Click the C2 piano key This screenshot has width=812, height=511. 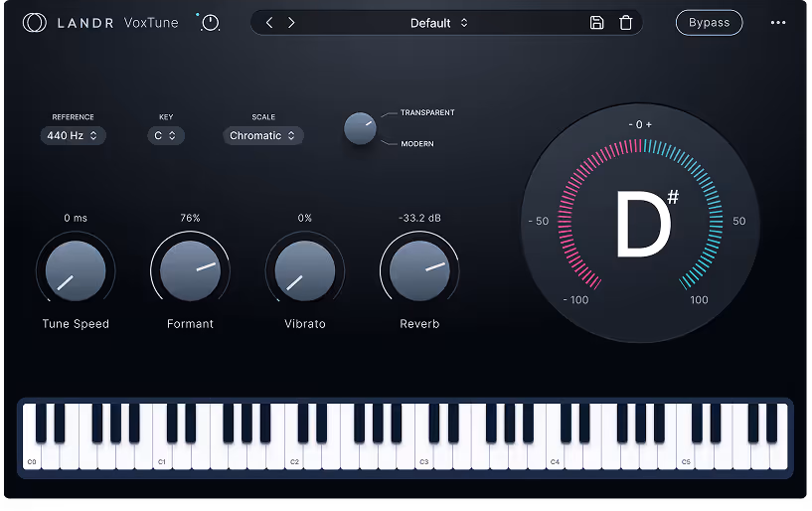[294, 456]
